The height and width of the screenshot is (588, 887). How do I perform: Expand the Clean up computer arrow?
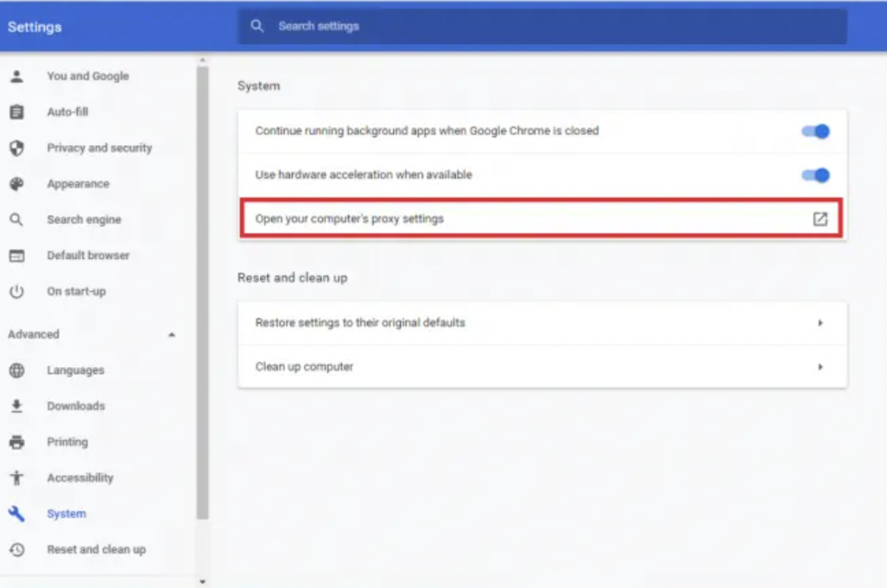820,367
